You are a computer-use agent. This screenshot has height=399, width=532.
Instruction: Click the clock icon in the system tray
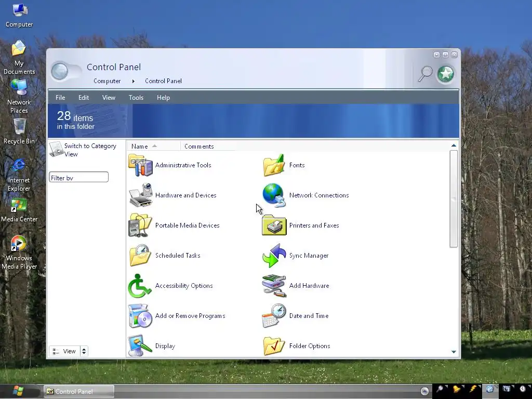[523, 389]
